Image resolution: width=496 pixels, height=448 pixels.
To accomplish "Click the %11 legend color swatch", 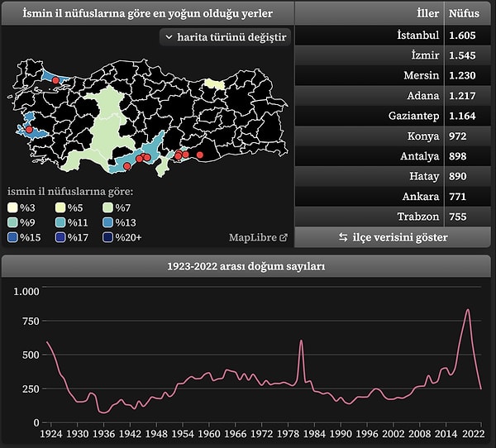I will 60,222.
